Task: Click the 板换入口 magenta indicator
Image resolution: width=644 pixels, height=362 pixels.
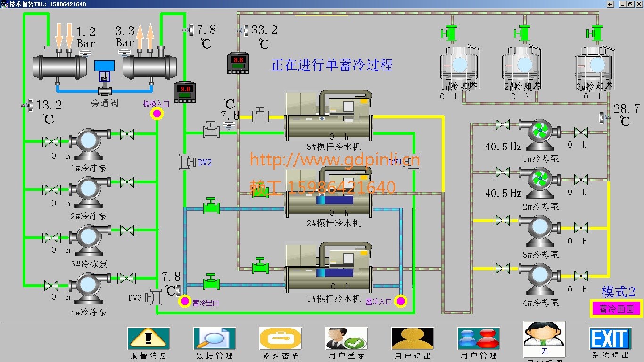Action: 157,114
